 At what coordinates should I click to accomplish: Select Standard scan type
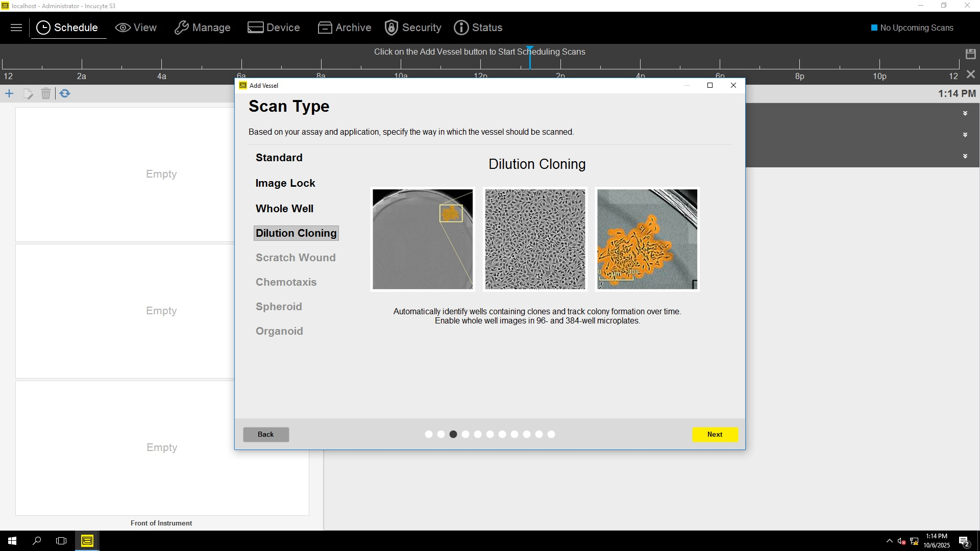tap(279, 158)
